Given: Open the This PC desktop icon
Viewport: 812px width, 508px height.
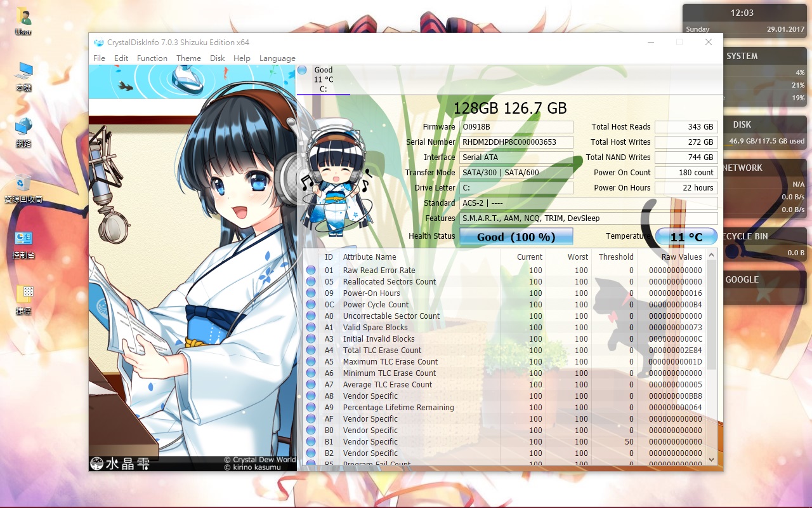Looking at the screenshot, I should (23, 77).
